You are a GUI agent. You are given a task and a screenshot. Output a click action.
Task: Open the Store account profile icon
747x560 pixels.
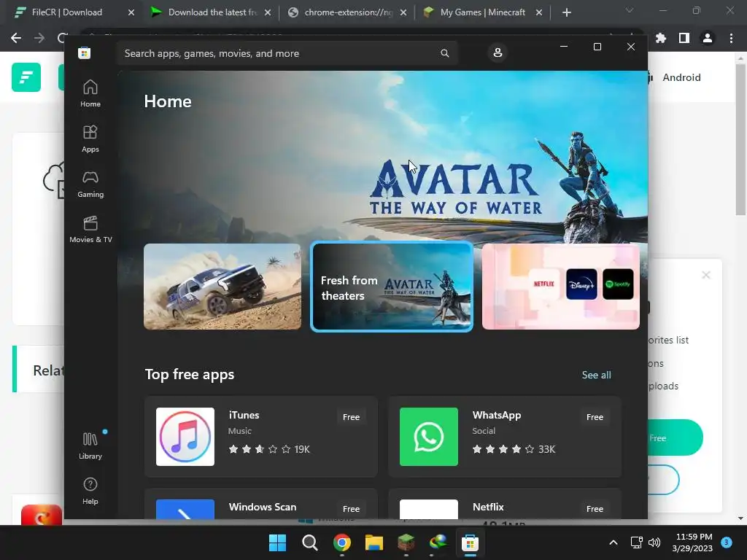click(x=498, y=52)
